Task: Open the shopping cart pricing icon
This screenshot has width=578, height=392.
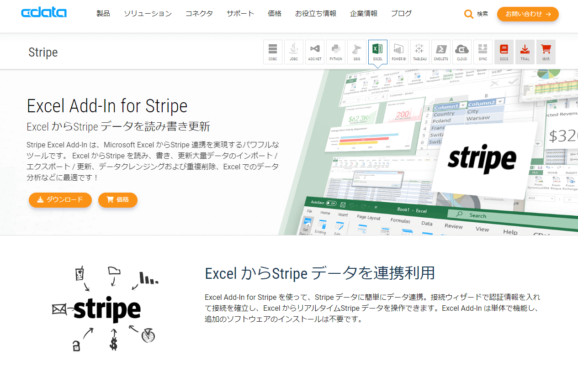Action: pos(546,52)
